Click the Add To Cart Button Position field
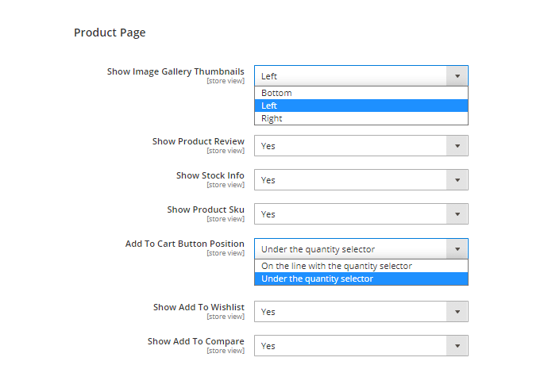 (349, 249)
